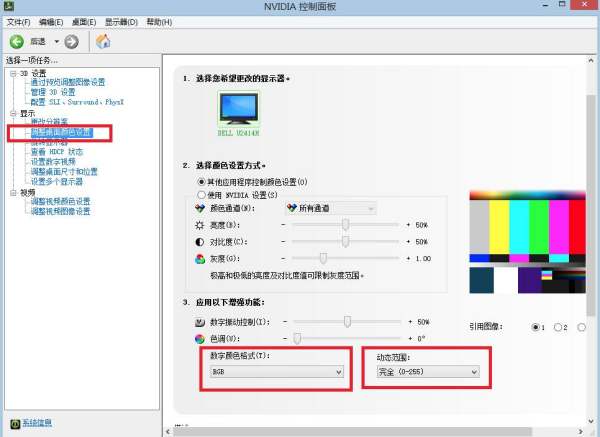Image resolution: width=600 pixels, height=437 pixels.
Task: Click the 数字振动控制 slider handle
Action: click(347, 322)
